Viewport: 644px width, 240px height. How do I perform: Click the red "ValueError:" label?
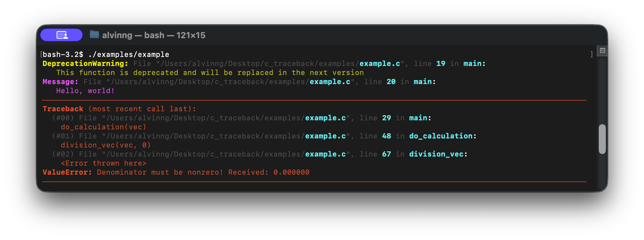67,172
